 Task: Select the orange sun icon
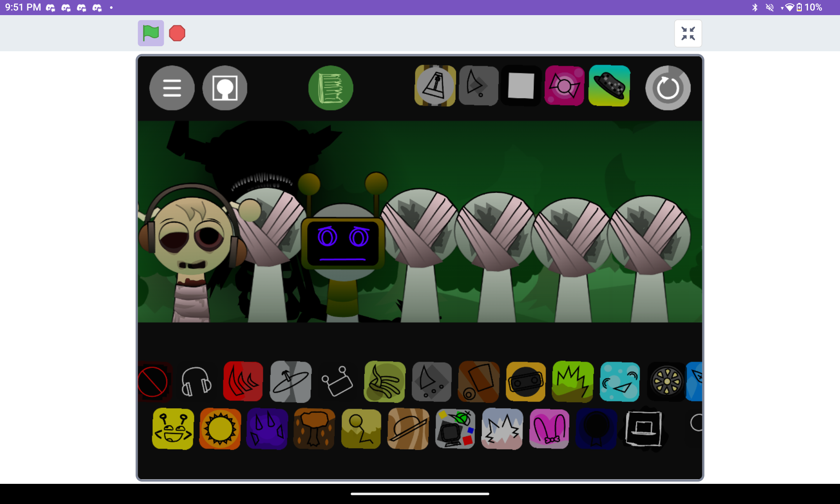click(220, 429)
